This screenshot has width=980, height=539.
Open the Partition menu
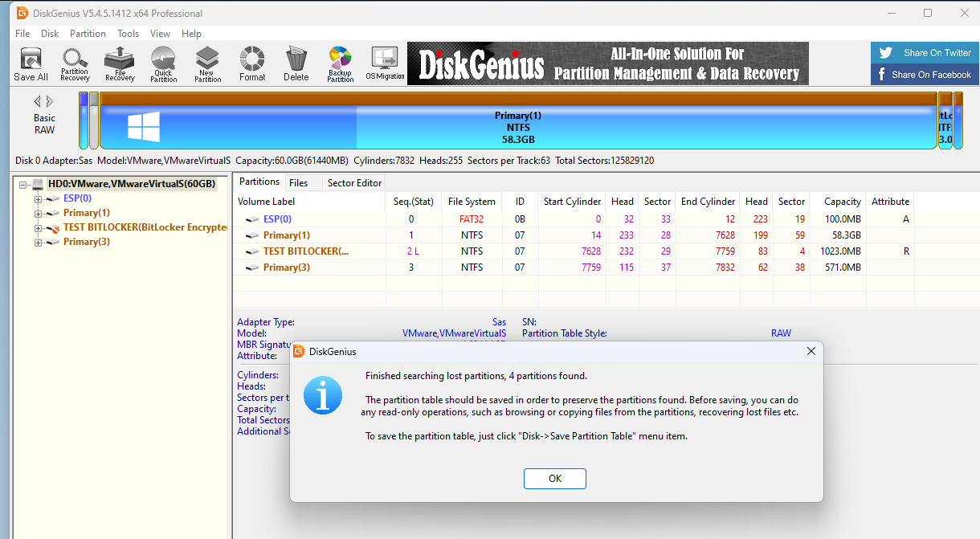coord(88,34)
